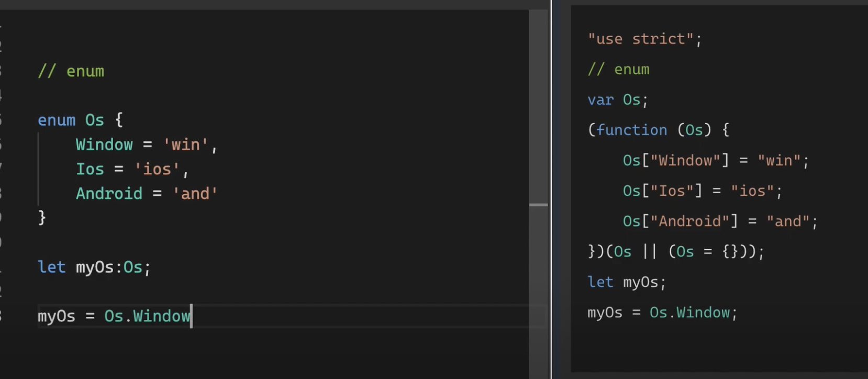Click 'let myOs;' line in output panel

[x=627, y=283]
